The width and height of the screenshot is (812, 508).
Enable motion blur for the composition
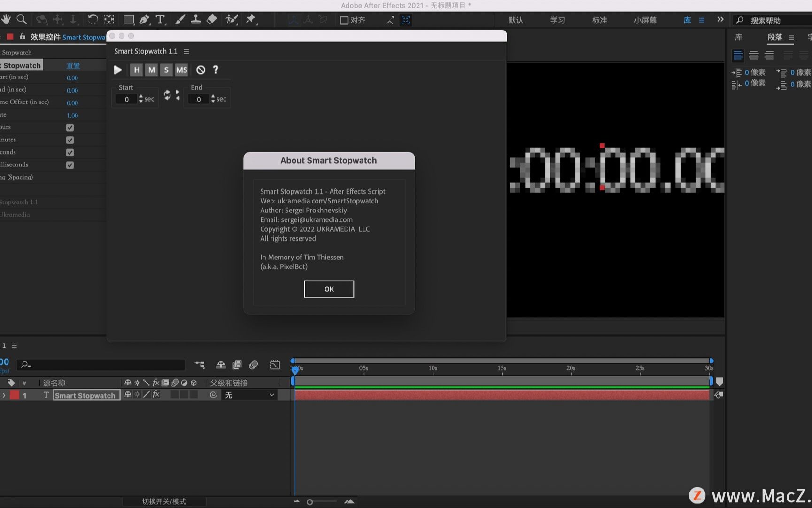click(x=254, y=365)
